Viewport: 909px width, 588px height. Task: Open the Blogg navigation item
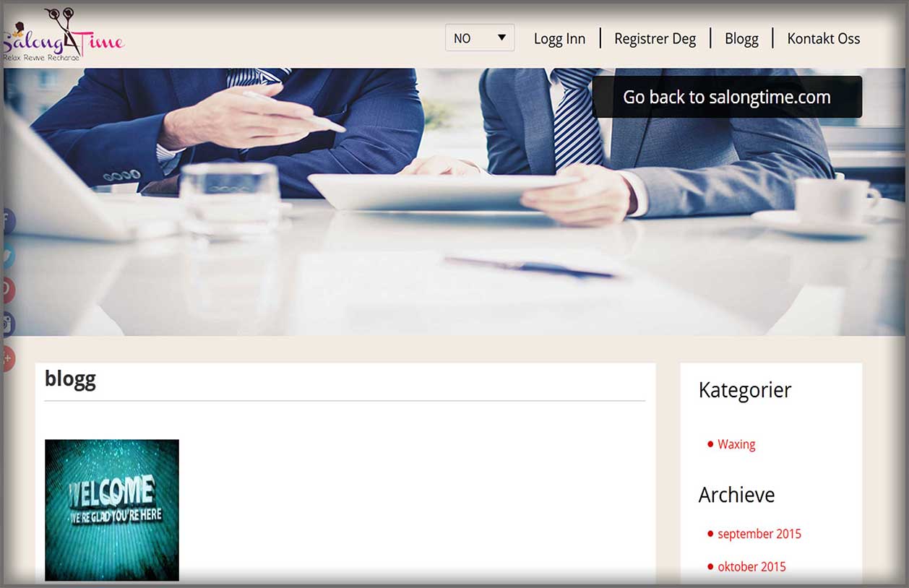741,39
